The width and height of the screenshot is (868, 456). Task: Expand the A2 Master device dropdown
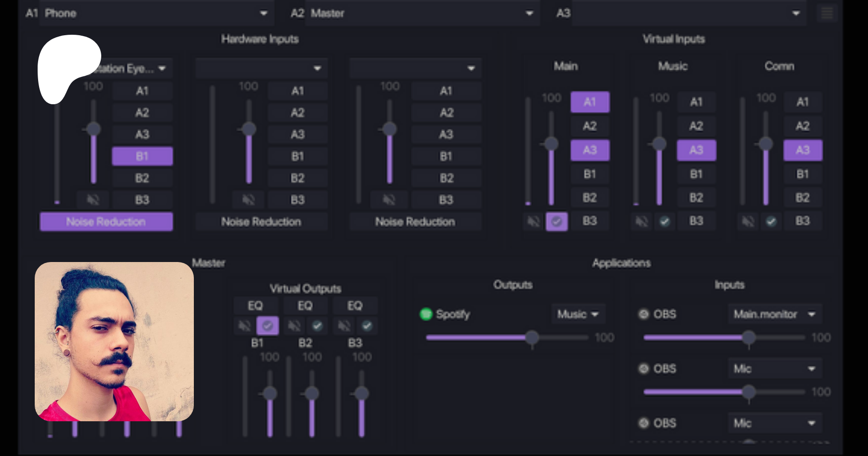click(529, 13)
